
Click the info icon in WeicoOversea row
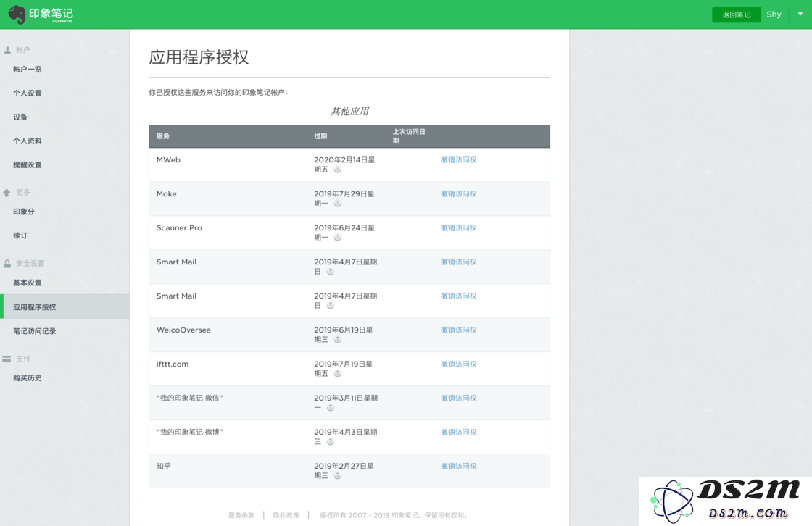click(338, 340)
